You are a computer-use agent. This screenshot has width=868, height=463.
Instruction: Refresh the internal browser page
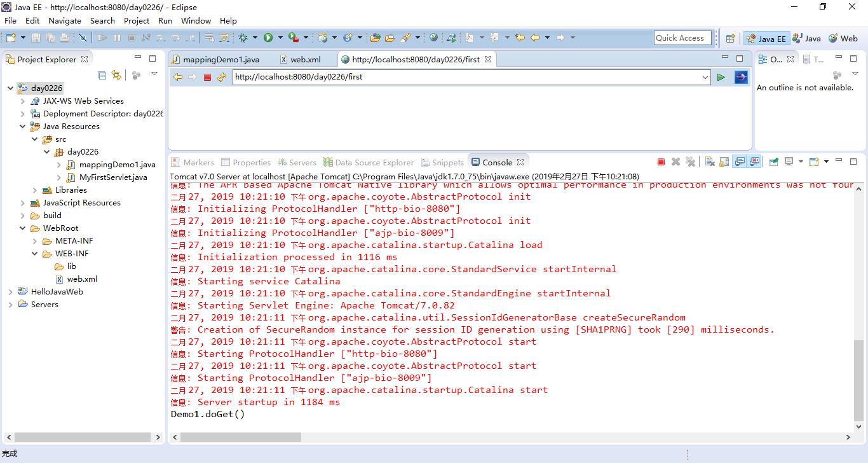tap(221, 77)
